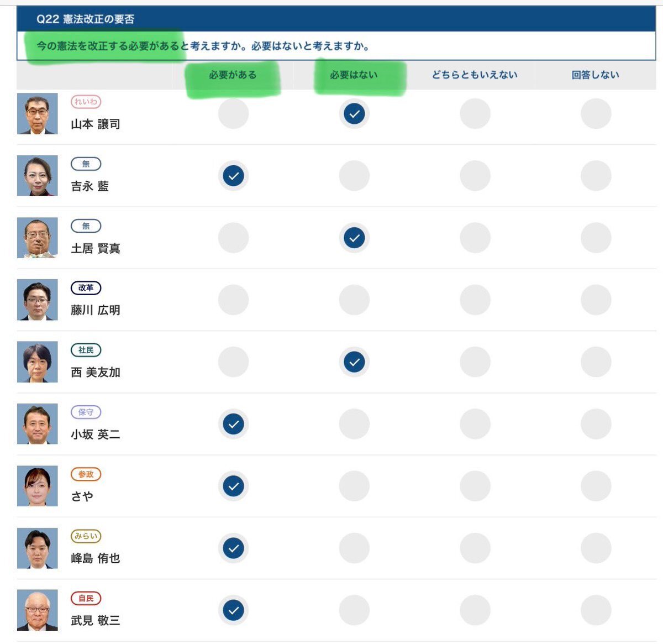Click the 必要がある column header

coord(233,75)
